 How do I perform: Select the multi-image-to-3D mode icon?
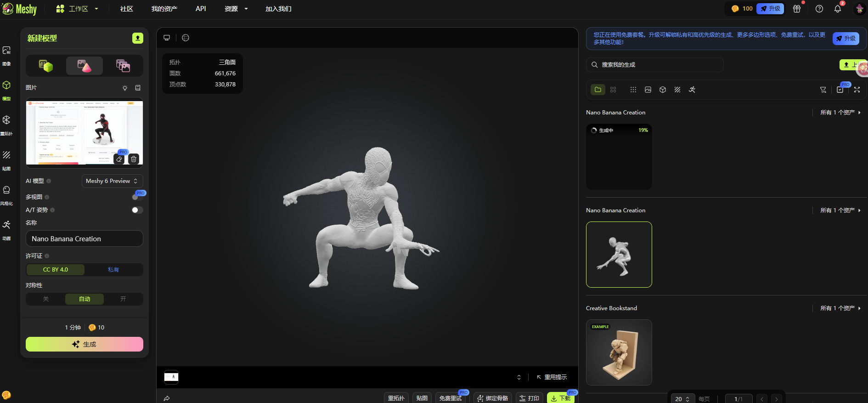pyautogui.click(x=123, y=66)
